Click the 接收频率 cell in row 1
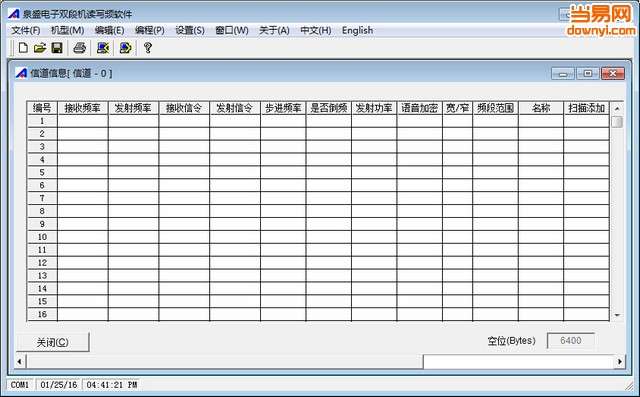Viewport: 640px width, 397px height. coord(83,121)
